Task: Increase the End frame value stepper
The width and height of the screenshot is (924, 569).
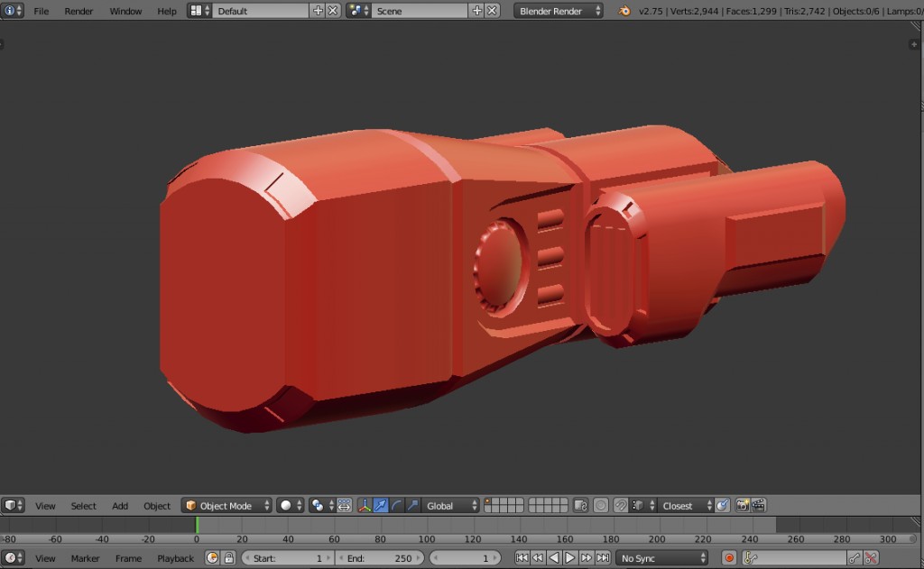Action: click(419, 558)
